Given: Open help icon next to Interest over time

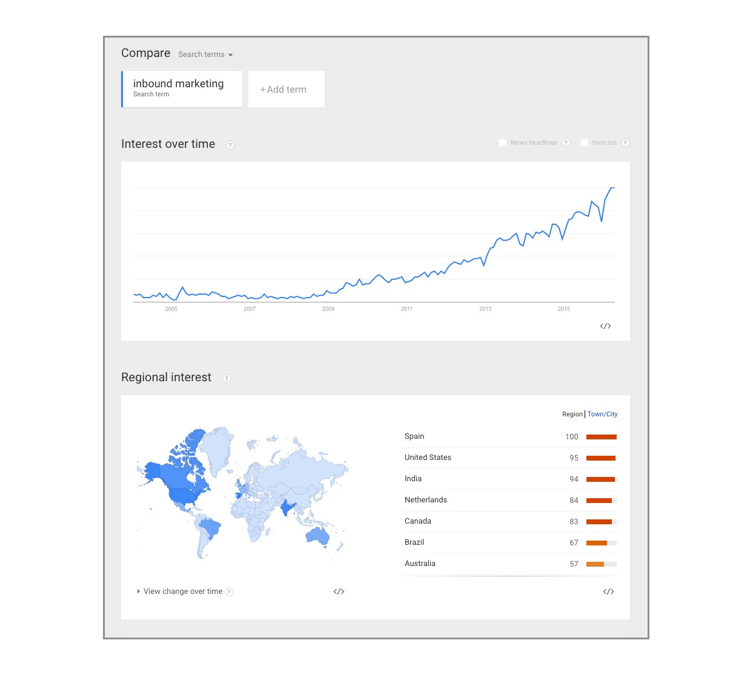Looking at the screenshot, I should pos(230,145).
